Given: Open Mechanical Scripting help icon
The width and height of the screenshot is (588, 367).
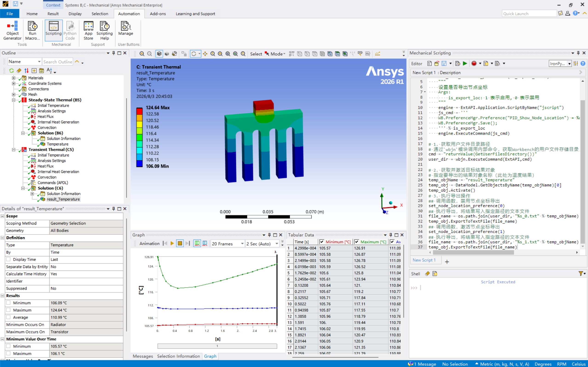Looking at the screenshot, I should tap(583, 63).
